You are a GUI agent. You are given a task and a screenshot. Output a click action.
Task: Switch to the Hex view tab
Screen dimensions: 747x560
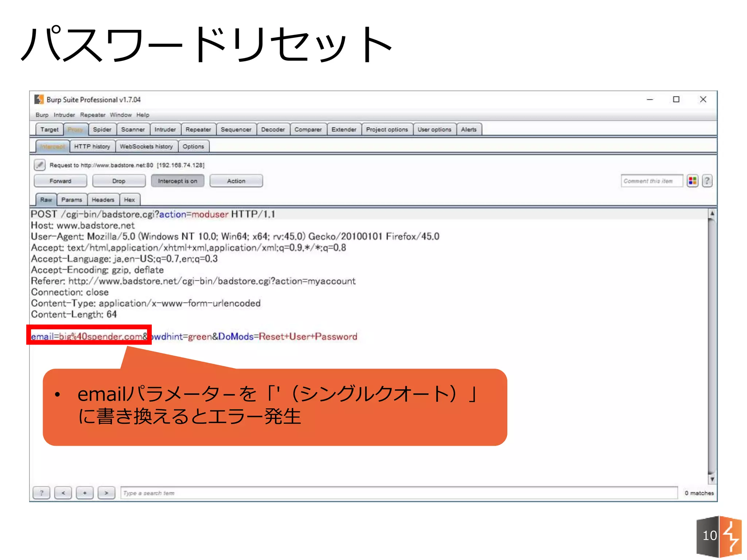coord(129,199)
